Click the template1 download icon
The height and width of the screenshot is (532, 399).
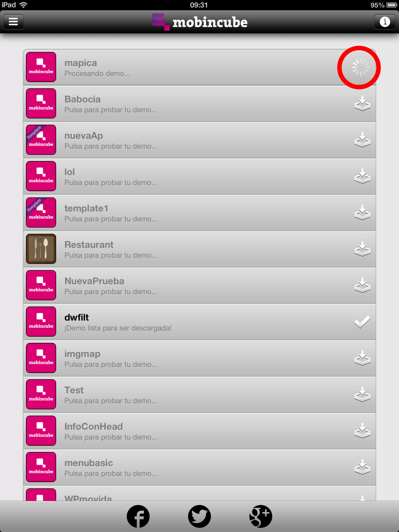[362, 213]
